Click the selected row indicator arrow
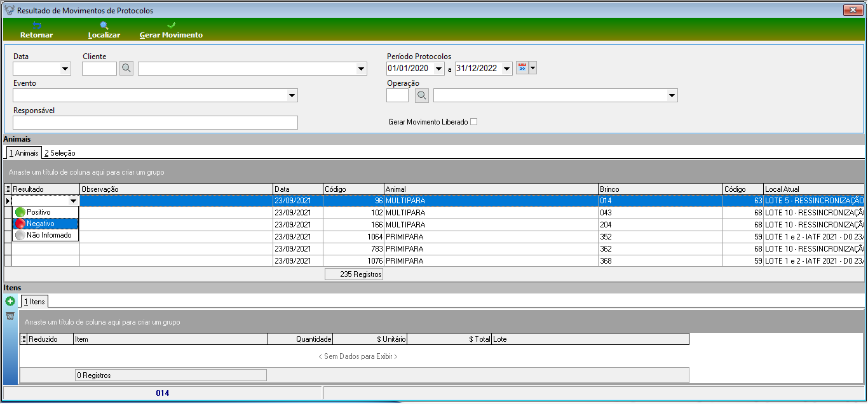The image size is (868, 404). (x=8, y=201)
